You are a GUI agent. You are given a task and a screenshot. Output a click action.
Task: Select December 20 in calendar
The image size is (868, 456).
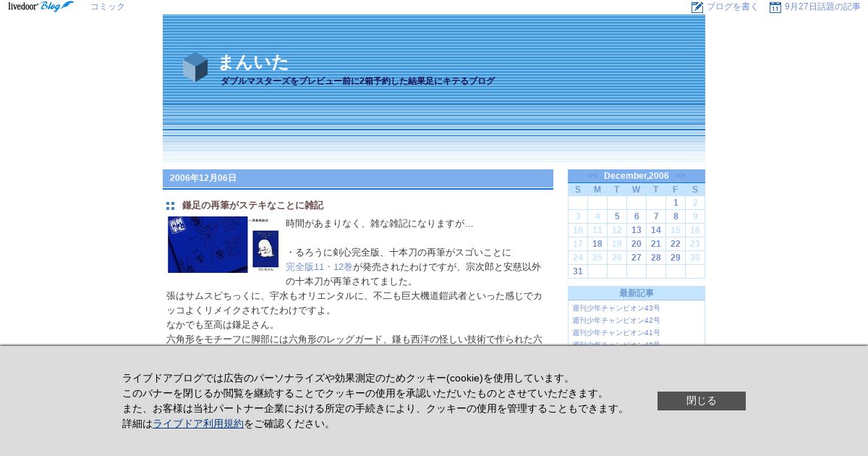click(637, 244)
